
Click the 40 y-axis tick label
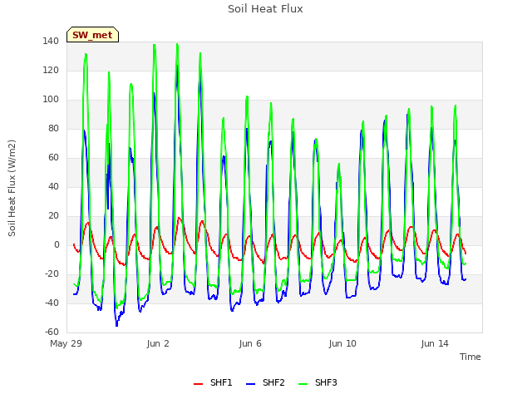click(x=53, y=186)
